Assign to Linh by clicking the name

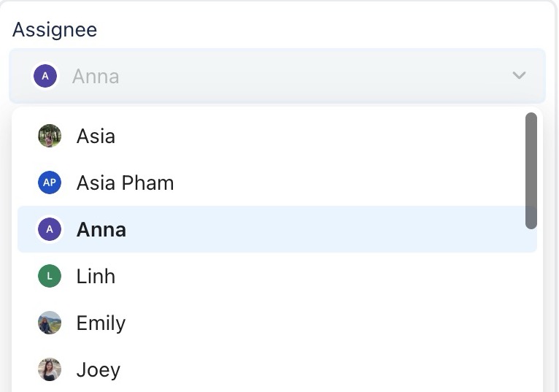96,277
